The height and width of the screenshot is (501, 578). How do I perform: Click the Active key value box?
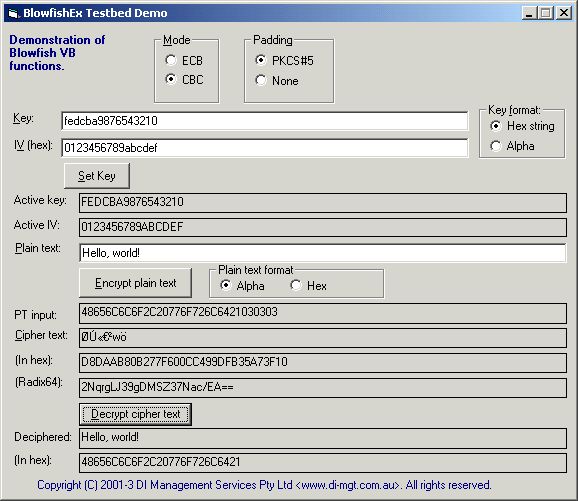[x=323, y=202]
